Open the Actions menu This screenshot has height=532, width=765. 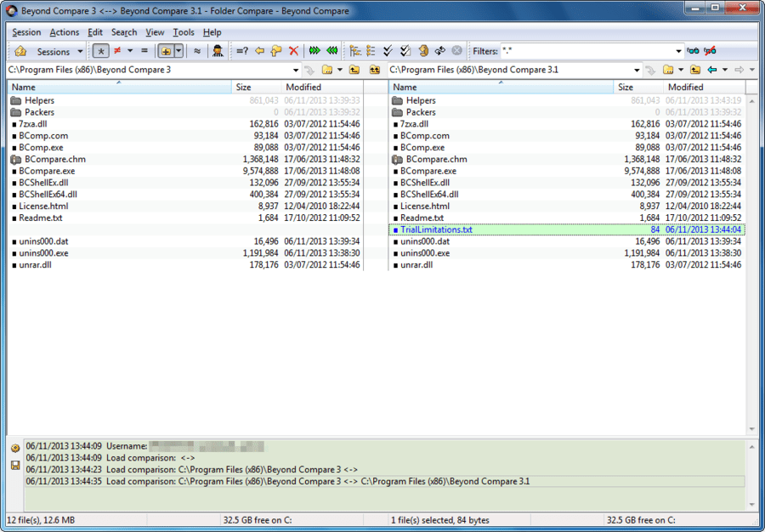click(x=64, y=32)
